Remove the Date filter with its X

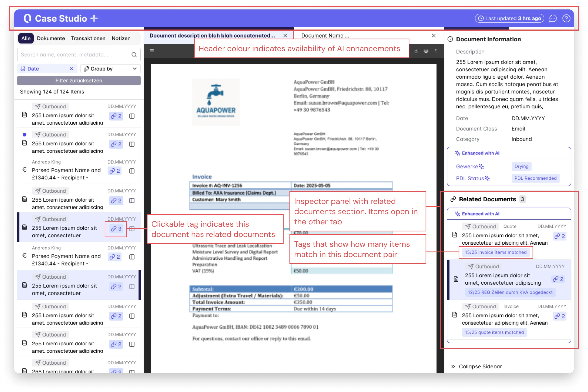[72, 68]
